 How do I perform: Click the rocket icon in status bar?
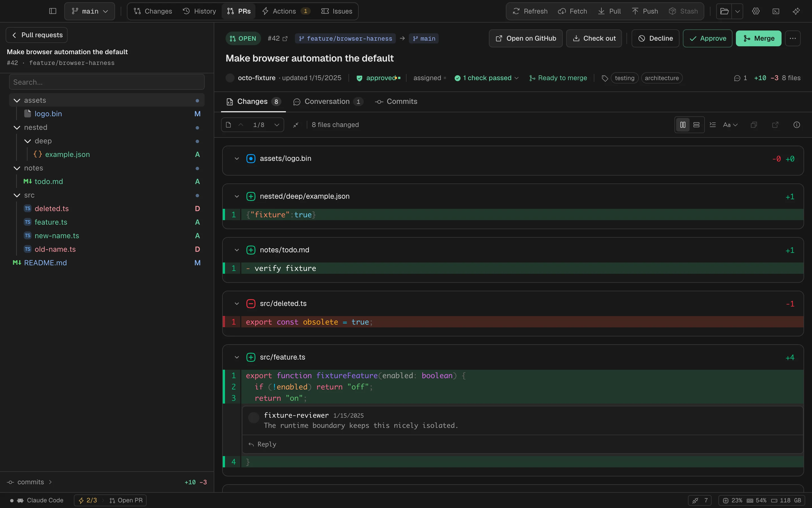pos(695,500)
